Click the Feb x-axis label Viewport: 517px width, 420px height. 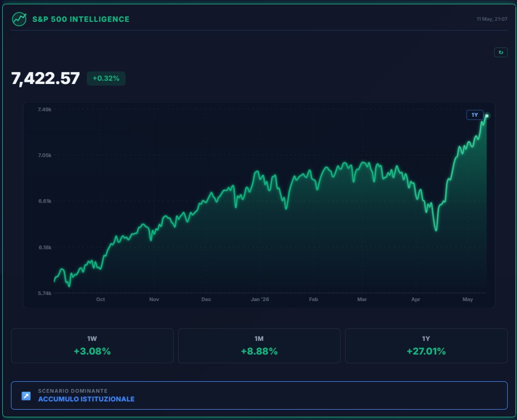click(x=313, y=299)
